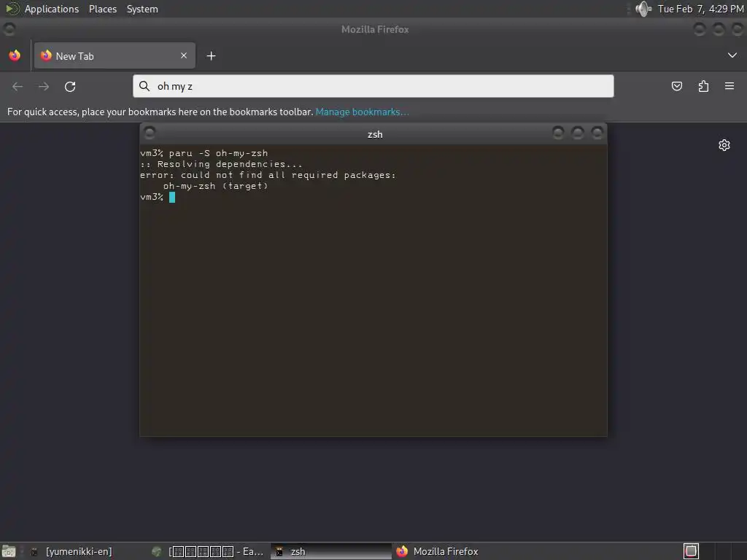
Task: Click 'oh-my-zsh (target)' line in terminal
Action: [x=215, y=186]
